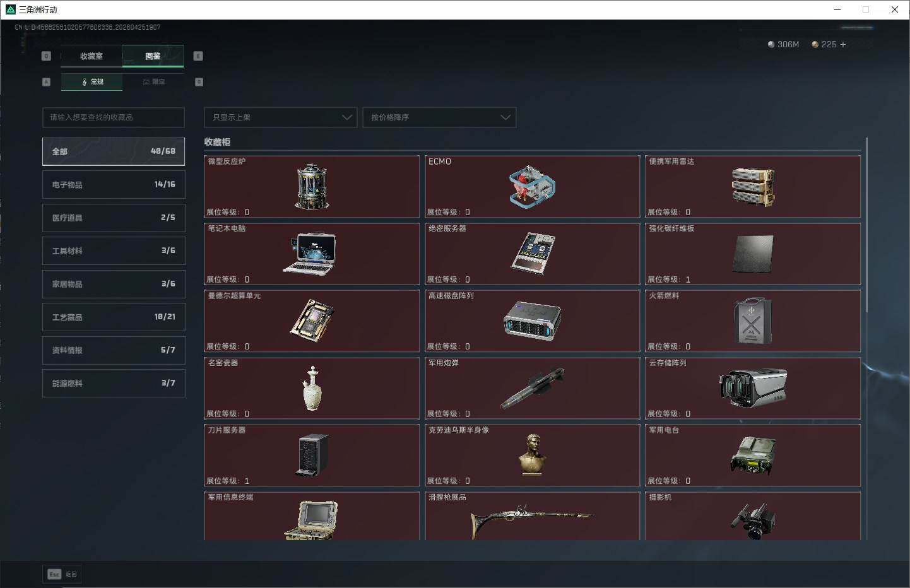Select the 刀片服务器 blade server
The height and width of the screenshot is (588, 910).
pyautogui.click(x=312, y=456)
